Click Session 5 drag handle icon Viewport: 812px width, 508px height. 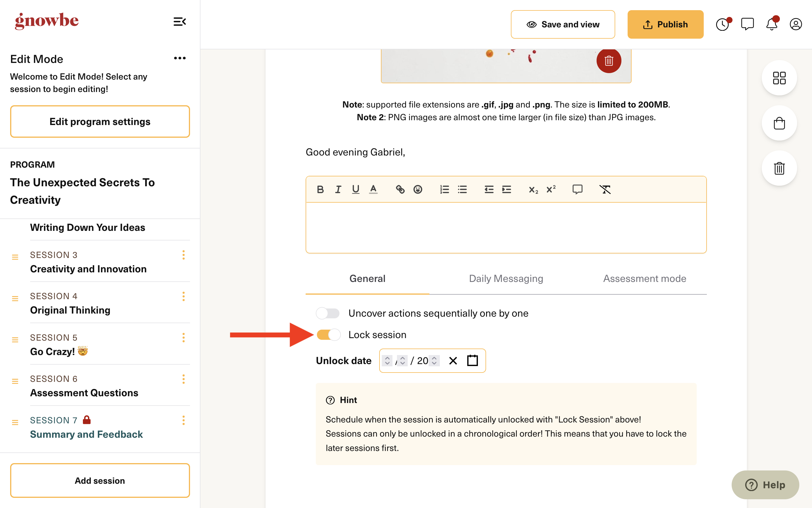[x=15, y=340]
